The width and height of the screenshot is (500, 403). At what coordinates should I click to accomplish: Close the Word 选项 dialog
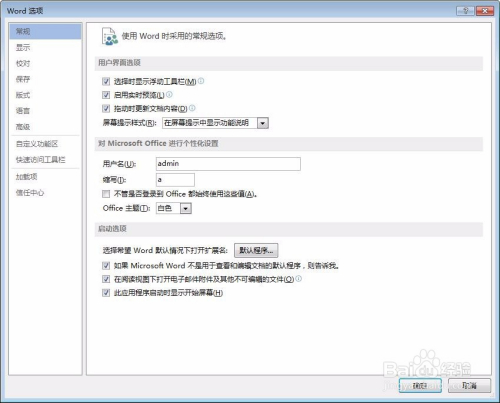tap(485, 11)
